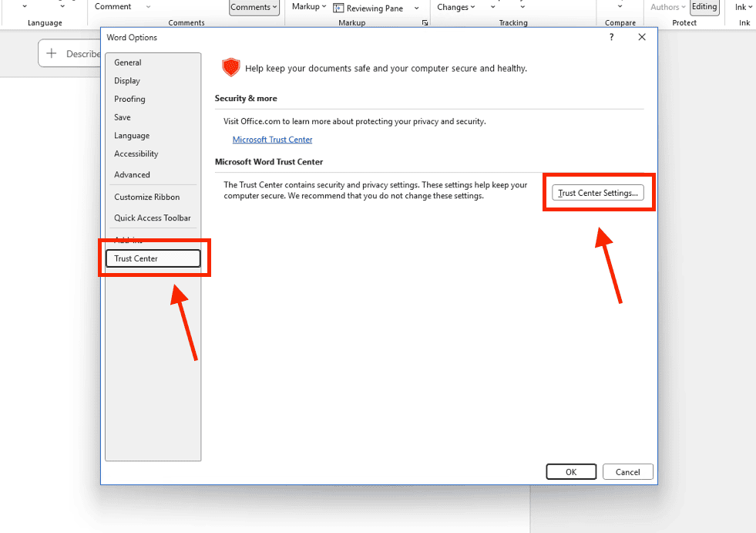Open the General options category

128,62
